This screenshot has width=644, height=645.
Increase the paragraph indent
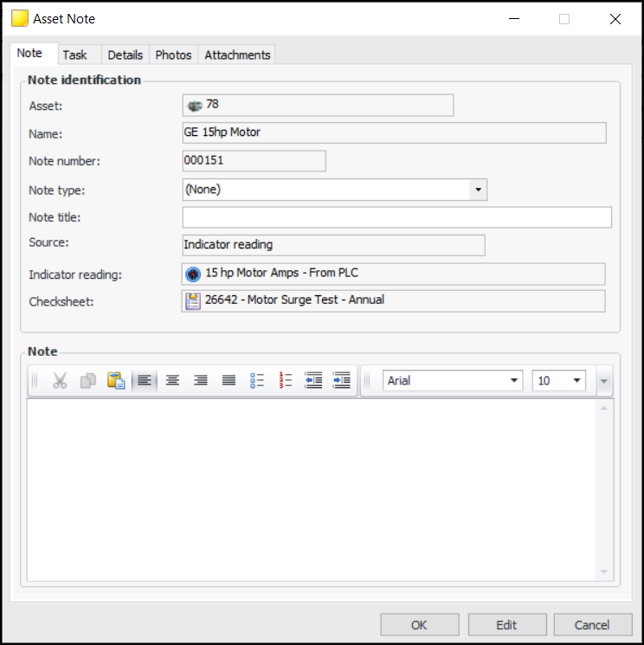coord(342,381)
